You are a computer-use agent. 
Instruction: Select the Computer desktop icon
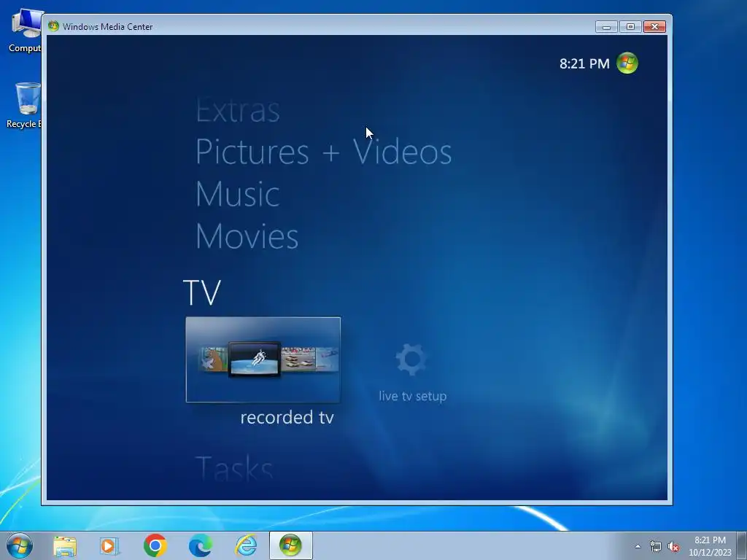[x=25, y=31]
